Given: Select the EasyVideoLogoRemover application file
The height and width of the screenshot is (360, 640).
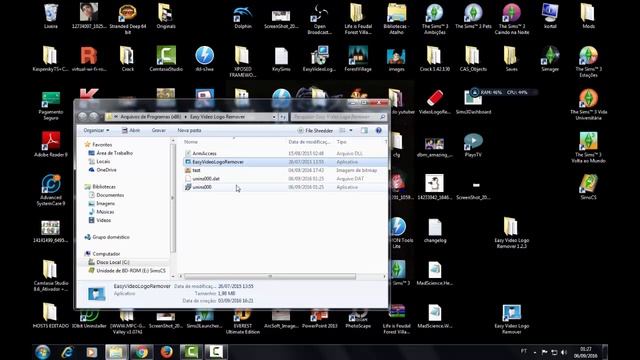Looking at the screenshot, I should (x=285, y=162).
